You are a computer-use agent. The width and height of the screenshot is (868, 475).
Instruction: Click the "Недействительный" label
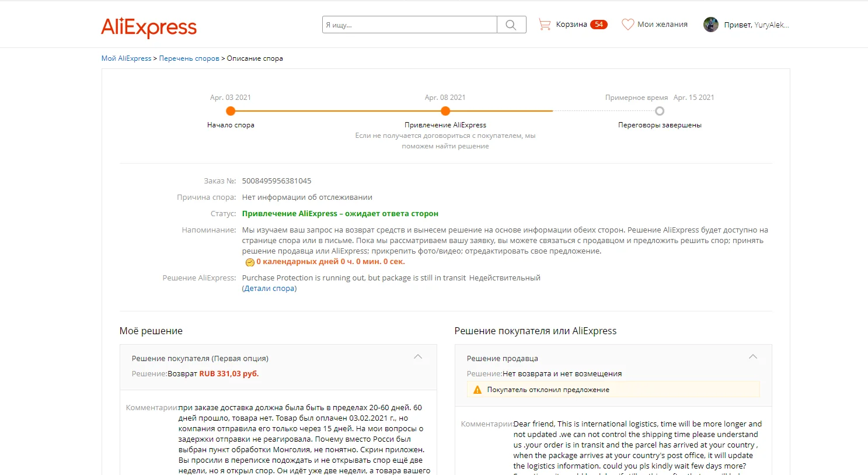pyautogui.click(x=505, y=278)
